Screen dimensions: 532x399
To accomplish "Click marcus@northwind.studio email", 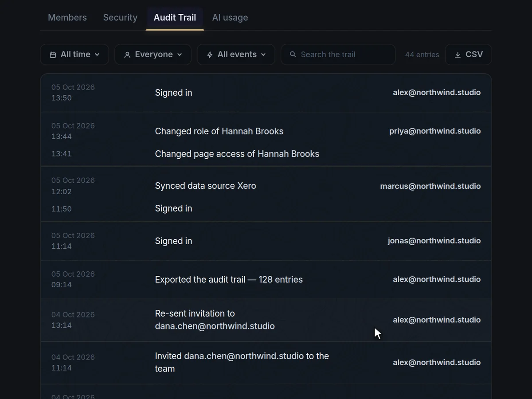I will point(430,186).
